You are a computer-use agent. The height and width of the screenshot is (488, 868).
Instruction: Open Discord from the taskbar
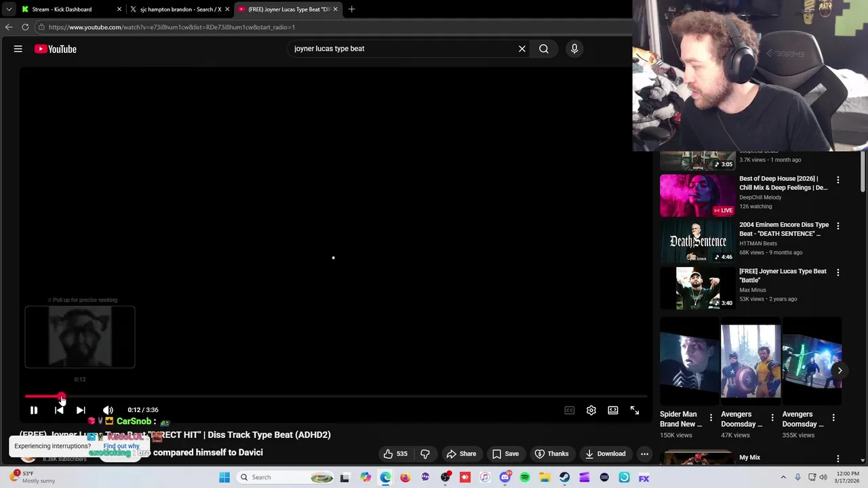pyautogui.click(x=505, y=477)
